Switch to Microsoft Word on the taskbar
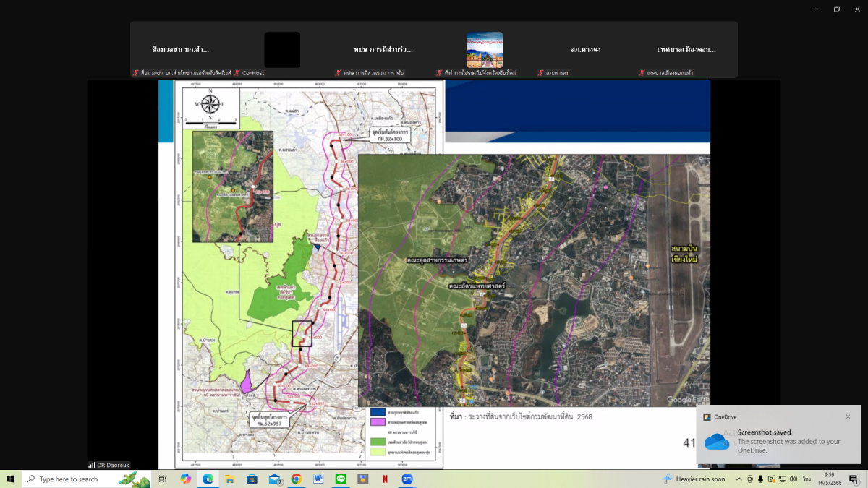The height and width of the screenshot is (488, 868). click(x=318, y=479)
